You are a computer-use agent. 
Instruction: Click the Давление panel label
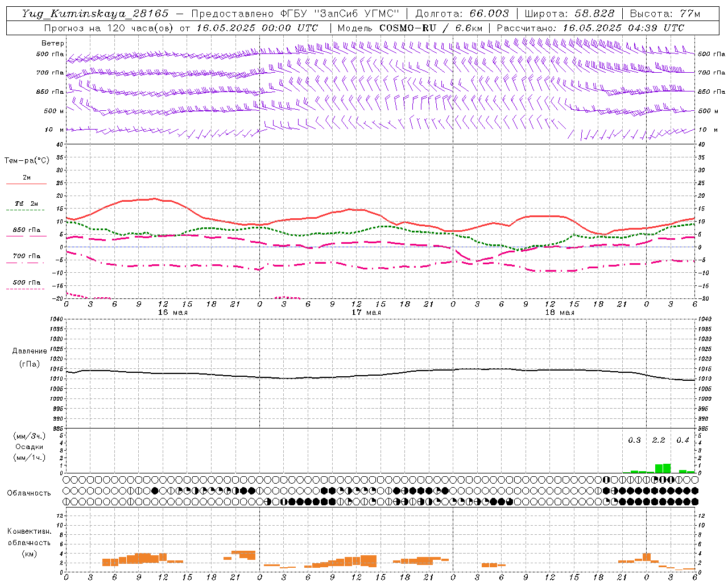pos(30,351)
